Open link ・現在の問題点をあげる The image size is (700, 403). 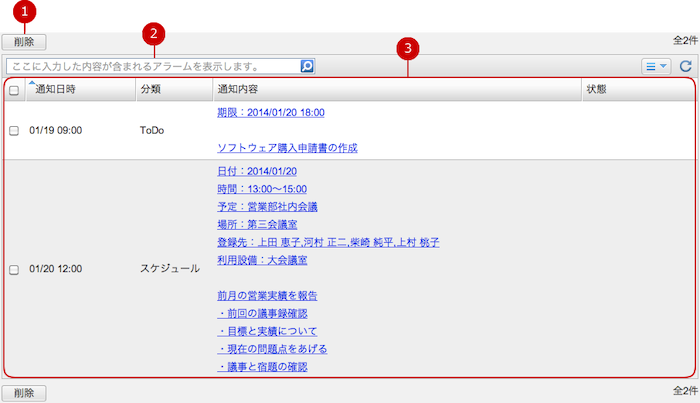(272, 349)
